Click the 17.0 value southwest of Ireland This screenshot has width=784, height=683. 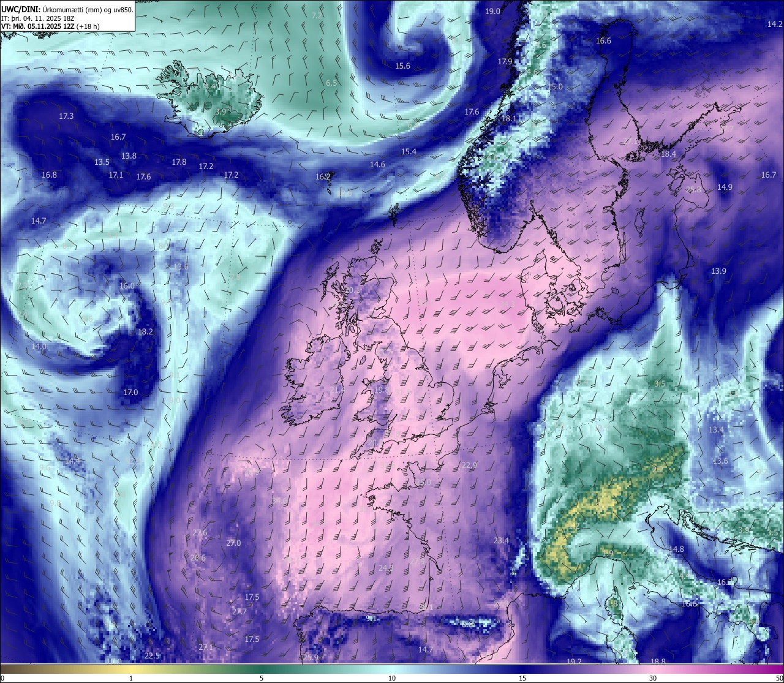pyautogui.click(x=130, y=393)
